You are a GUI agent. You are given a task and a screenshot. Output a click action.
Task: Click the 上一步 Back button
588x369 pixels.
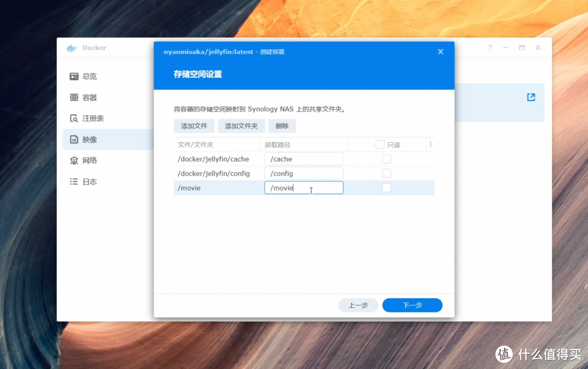click(358, 305)
